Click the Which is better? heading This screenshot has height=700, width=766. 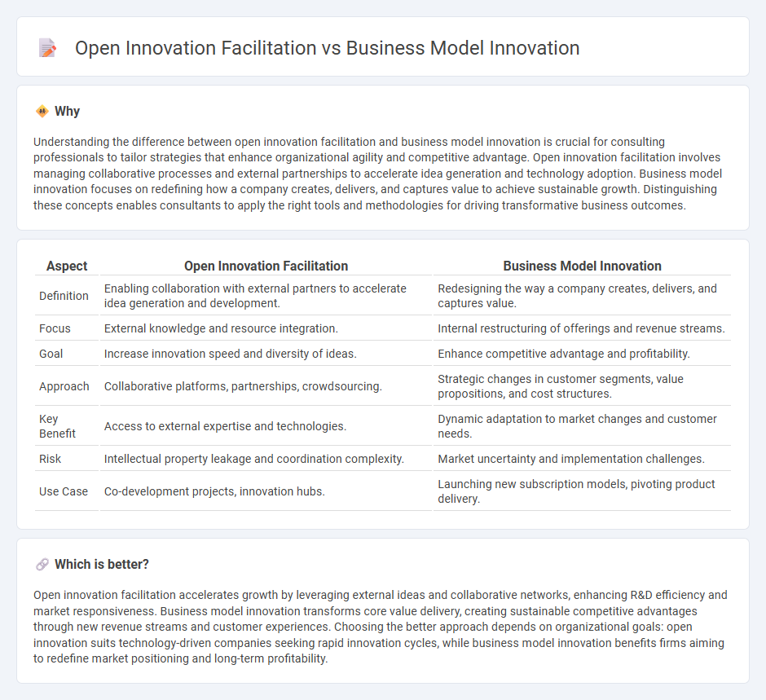point(102,565)
